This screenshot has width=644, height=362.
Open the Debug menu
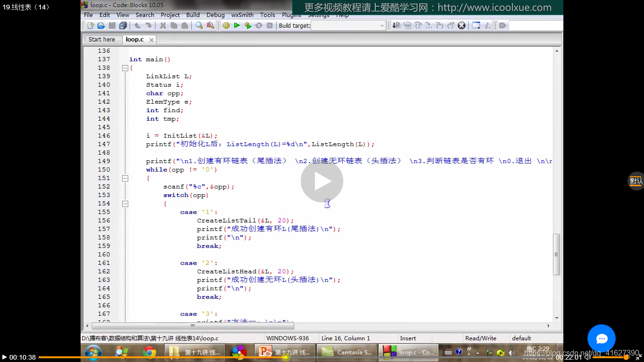click(x=215, y=15)
